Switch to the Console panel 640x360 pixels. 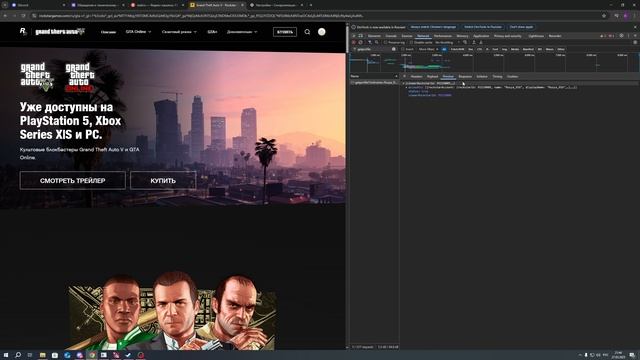(391, 36)
